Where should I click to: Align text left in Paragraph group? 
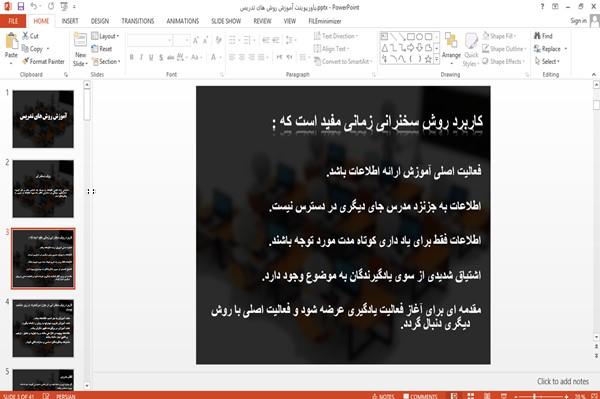(x=232, y=57)
